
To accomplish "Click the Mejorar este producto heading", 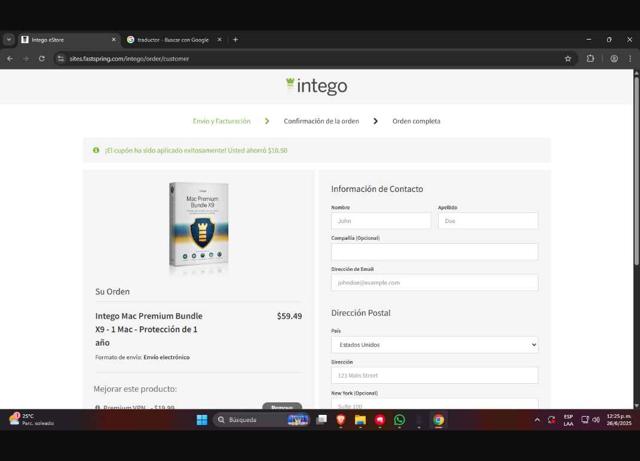I will [135, 389].
